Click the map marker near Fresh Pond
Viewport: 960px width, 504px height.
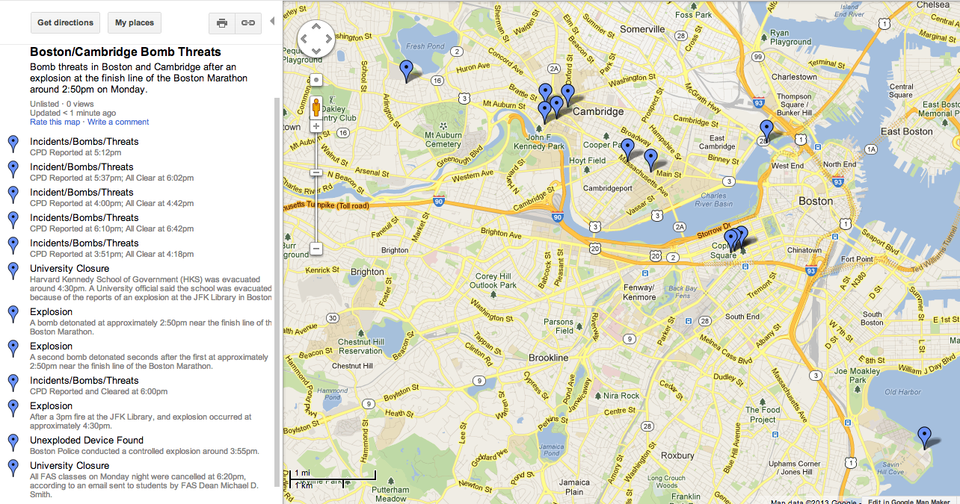(x=406, y=70)
